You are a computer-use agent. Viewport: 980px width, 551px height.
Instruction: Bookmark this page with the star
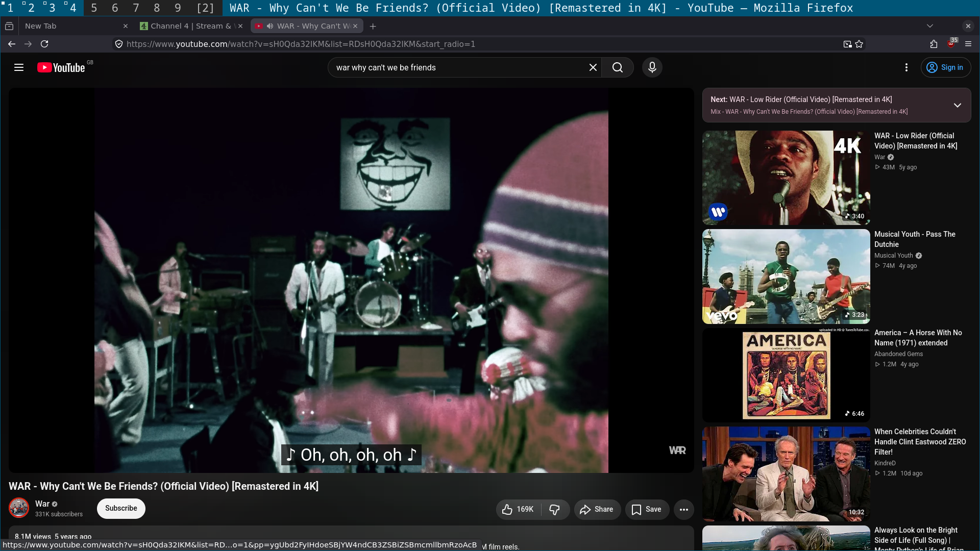pyautogui.click(x=860, y=44)
